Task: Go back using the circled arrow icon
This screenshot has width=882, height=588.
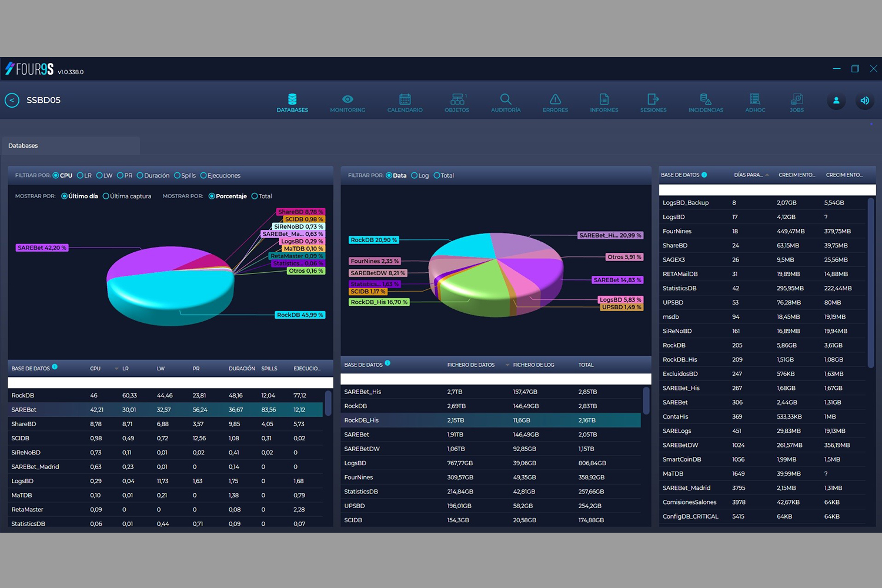Action: (12, 101)
